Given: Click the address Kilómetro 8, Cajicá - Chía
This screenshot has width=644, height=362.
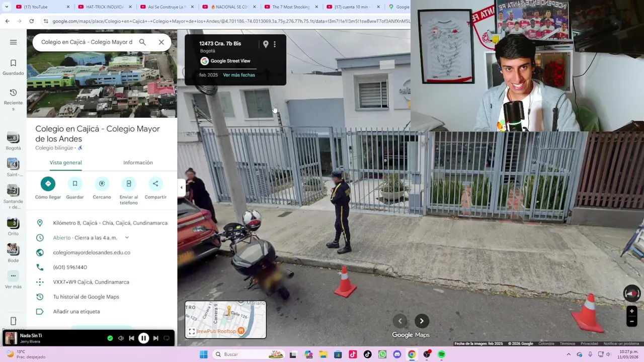Looking at the screenshot, I should (x=110, y=223).
